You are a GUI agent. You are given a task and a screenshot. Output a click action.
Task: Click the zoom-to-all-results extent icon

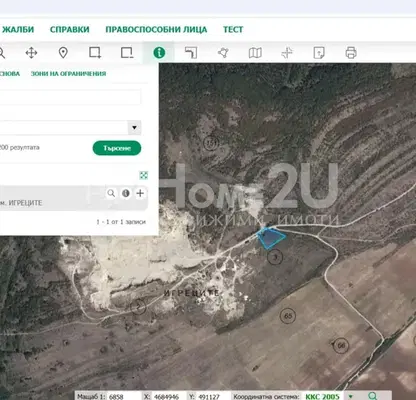click(x=144, y=175)
